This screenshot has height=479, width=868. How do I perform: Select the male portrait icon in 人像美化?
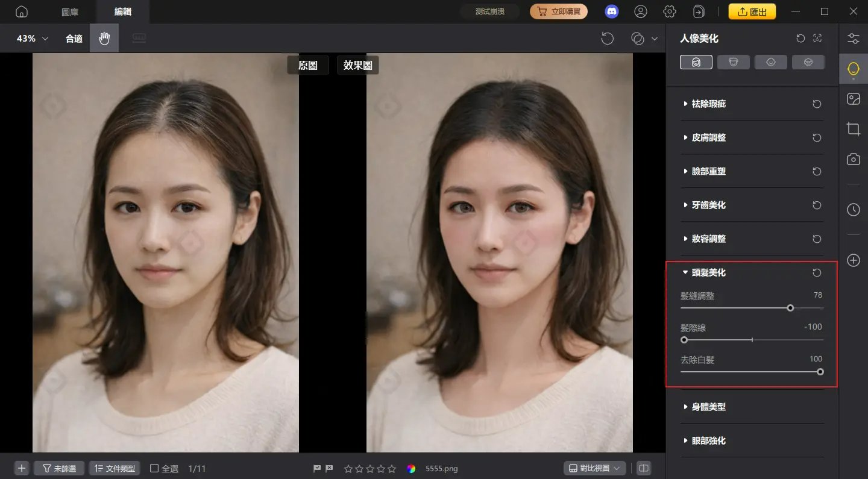pos(734,61)
